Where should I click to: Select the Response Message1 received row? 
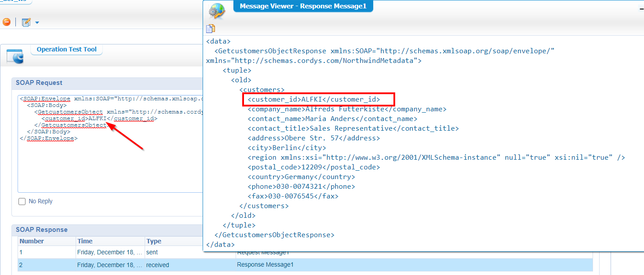[x=265, y=265]
